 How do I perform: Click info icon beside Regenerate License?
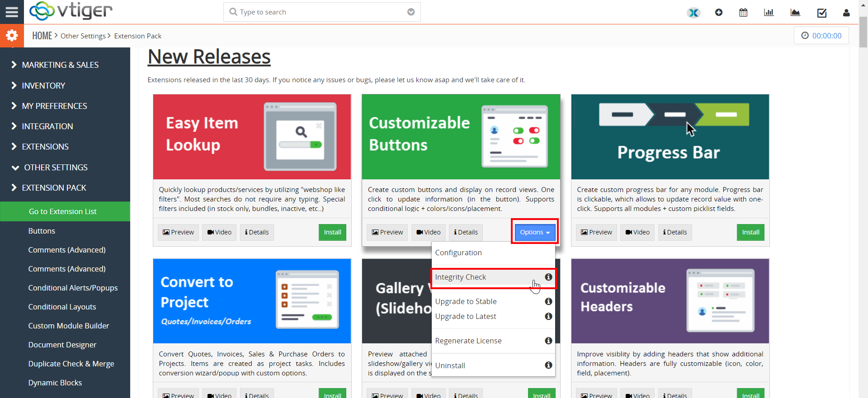click(548, 341)
